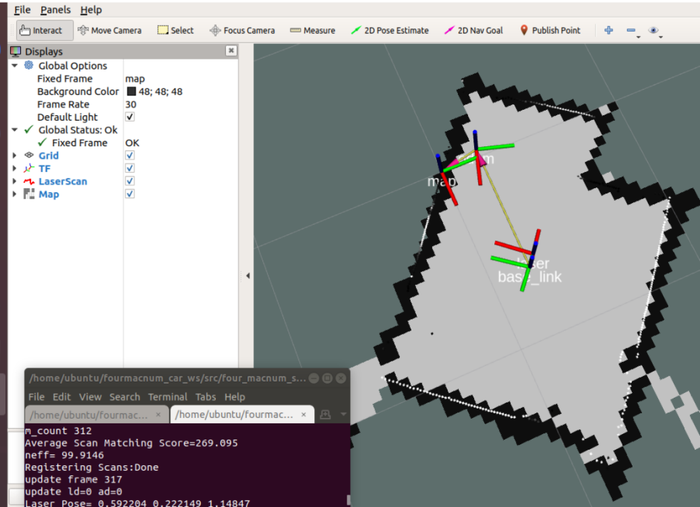The height and width of the screenshot is (507, 700).
Task: Open the terminal View menu
Action: click(x=90, y=397)
